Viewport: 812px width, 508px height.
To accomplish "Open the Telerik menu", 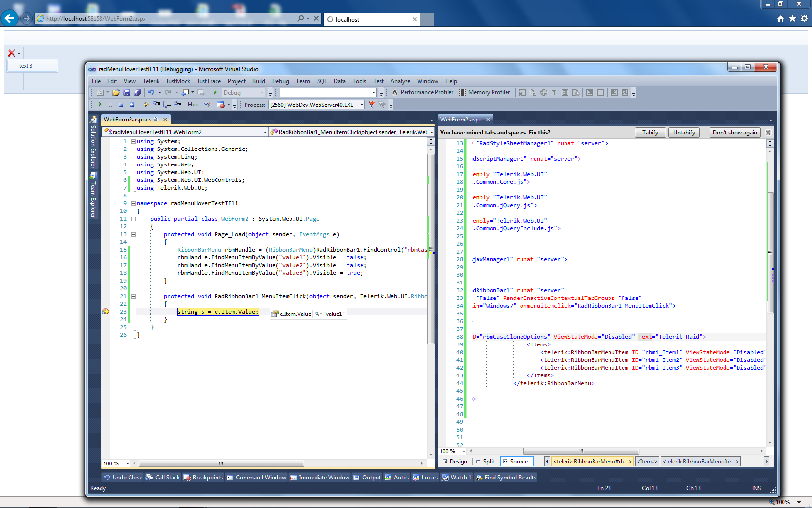I will click(151, 81).
